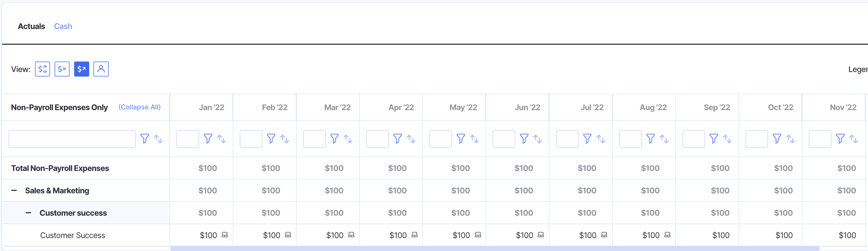Click filter funnel for expense name column
868x251 pixels.
pyautogui.click(x=145, y=139)
